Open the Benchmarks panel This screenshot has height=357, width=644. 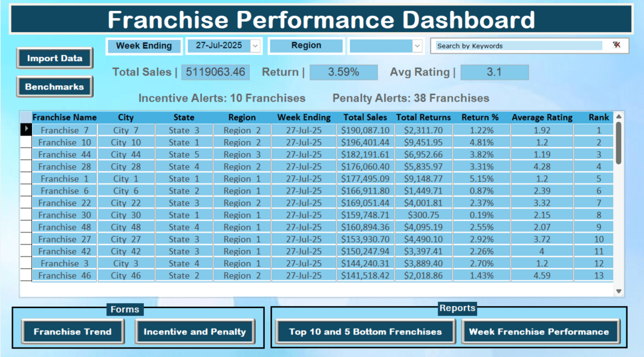(x=54, y=87)
